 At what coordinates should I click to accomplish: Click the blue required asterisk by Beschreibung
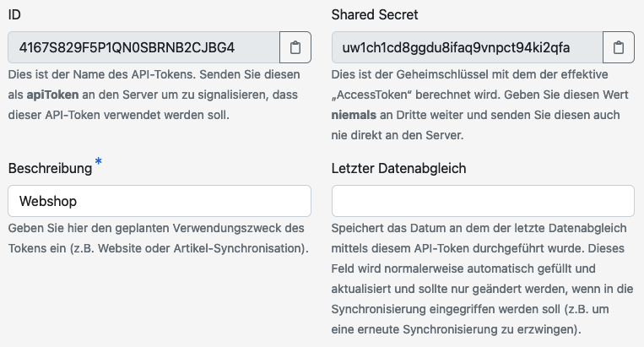[98, 161]
